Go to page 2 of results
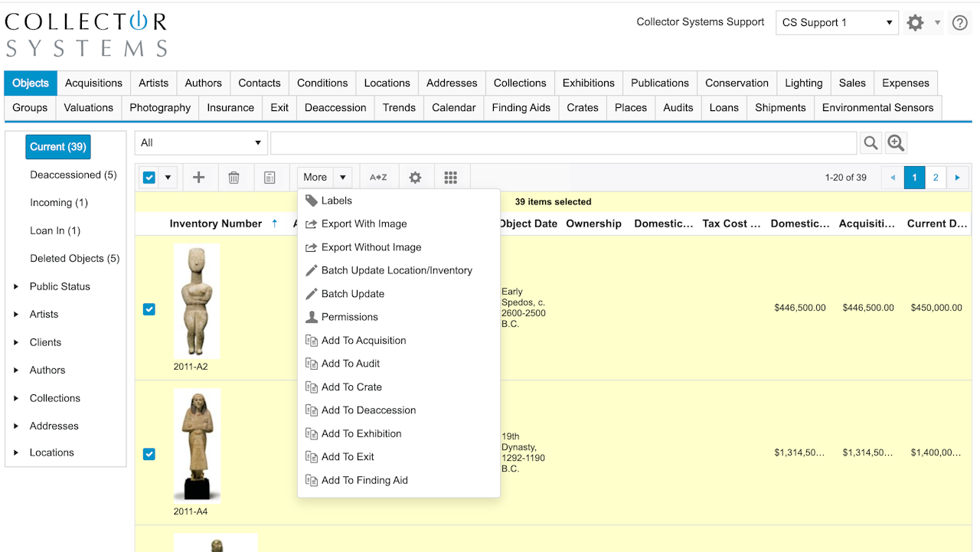Screen dimensions: 980x552 point(936,178)
